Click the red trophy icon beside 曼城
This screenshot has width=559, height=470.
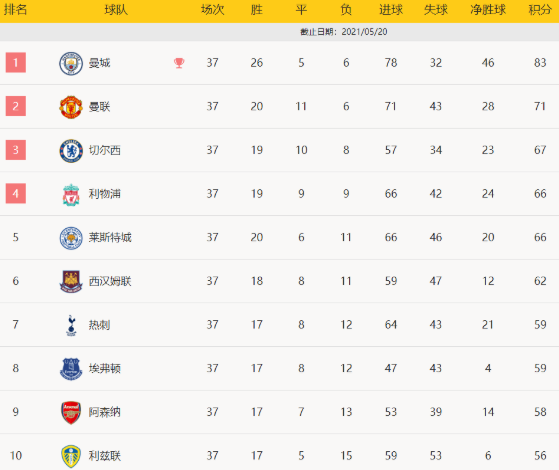pyautogui.click(x=179, y=63)
